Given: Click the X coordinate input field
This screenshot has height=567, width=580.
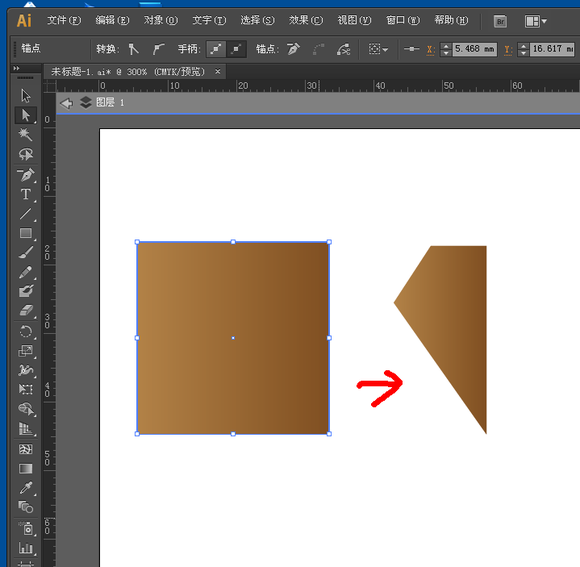Looking at the screenshot, I should 475,49.
